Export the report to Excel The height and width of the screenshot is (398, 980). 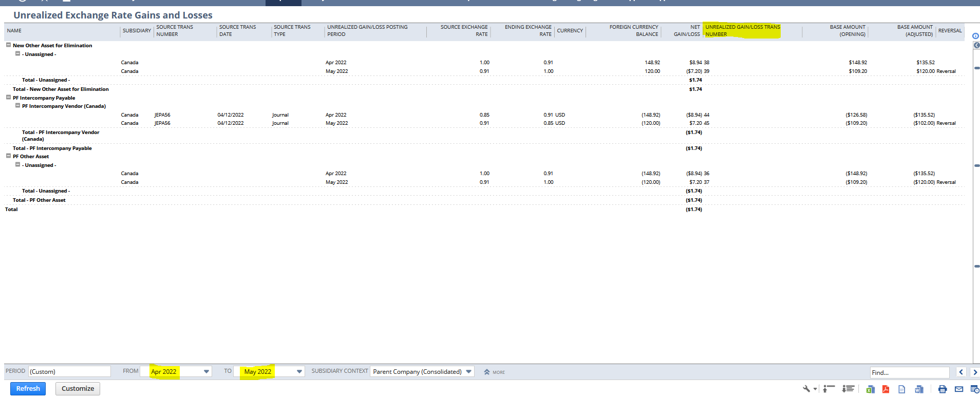pos(870,389)
